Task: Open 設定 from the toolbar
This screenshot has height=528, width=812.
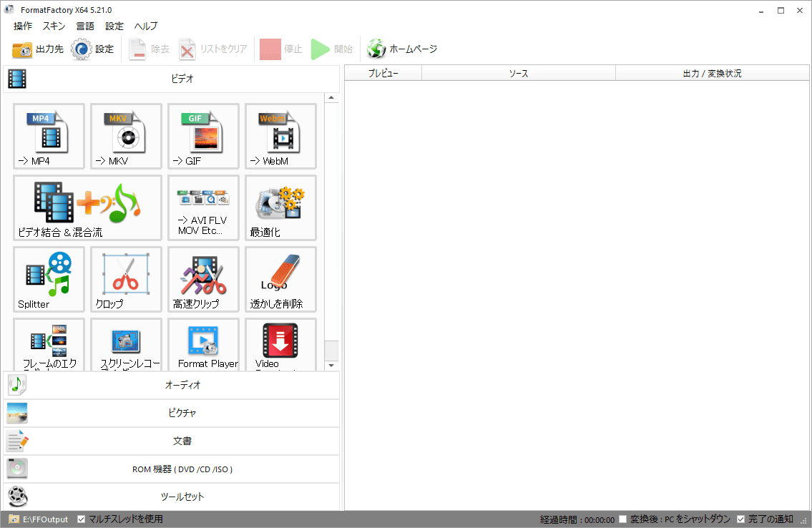Action: [93, 49]
